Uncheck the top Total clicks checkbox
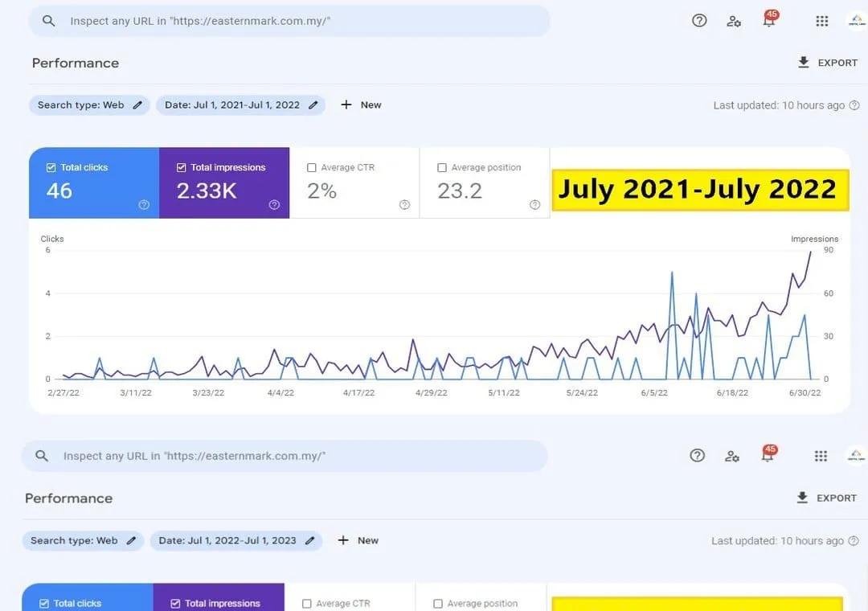Image resolution: width=868 pixels, height=611 pixels. (x=51, y=167)
